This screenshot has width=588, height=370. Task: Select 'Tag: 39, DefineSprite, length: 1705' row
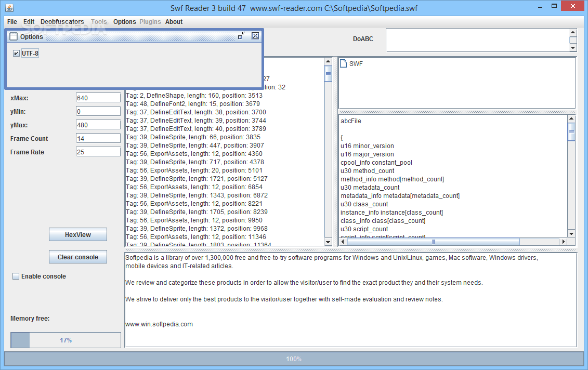click(x=197, y=212)
